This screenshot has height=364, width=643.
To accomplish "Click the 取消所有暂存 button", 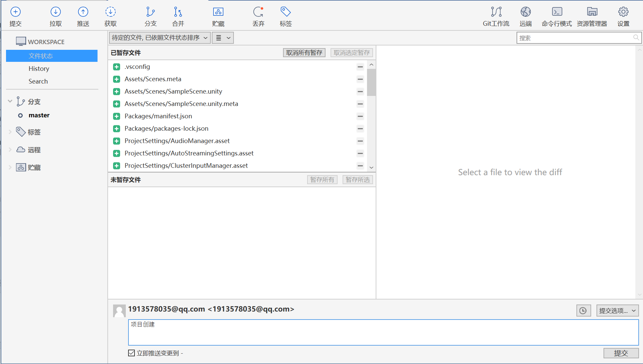I will coord(304,53).
